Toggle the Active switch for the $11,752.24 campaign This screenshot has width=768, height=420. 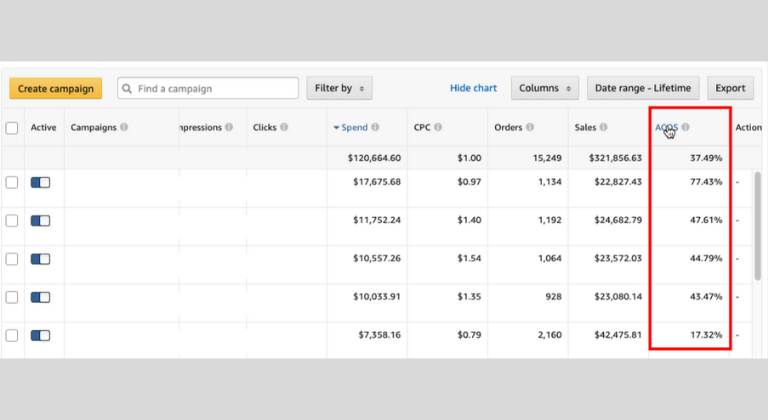[41, 221]
